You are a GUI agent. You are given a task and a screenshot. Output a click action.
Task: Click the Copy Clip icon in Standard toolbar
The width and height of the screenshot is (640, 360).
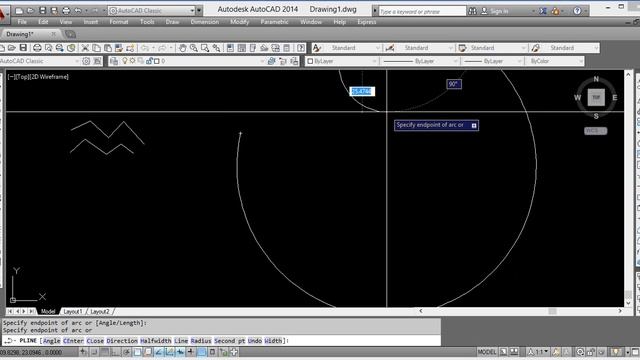tap(96, 48)
